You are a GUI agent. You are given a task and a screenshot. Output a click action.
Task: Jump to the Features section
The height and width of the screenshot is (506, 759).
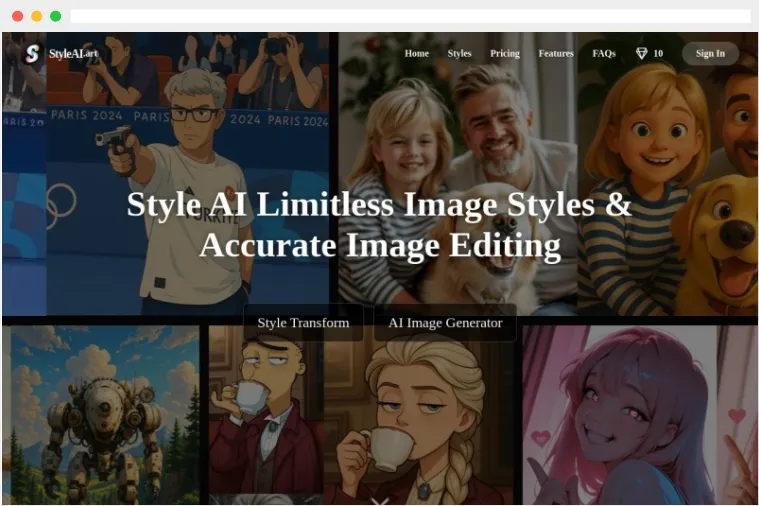[556, 53]
